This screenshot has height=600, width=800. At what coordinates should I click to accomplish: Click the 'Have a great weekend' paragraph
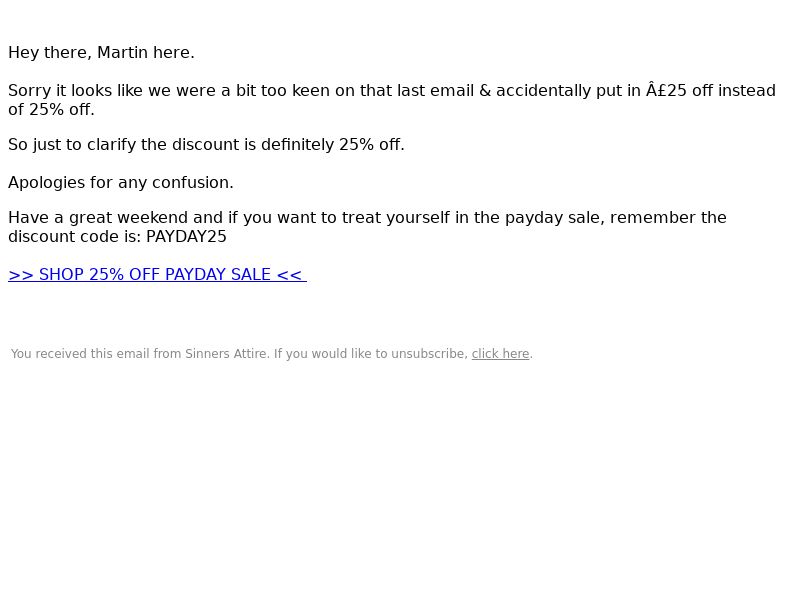pos(367,227)
